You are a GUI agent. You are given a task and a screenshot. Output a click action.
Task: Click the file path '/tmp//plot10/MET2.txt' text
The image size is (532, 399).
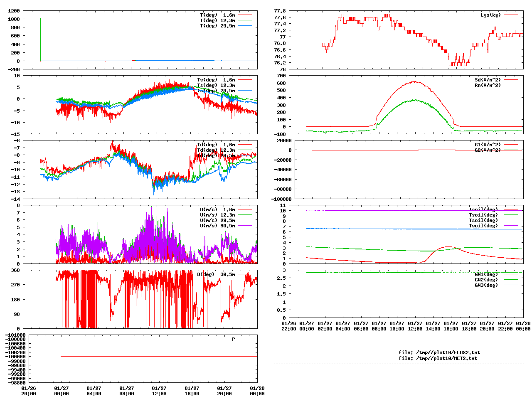(x=446, y=358)
